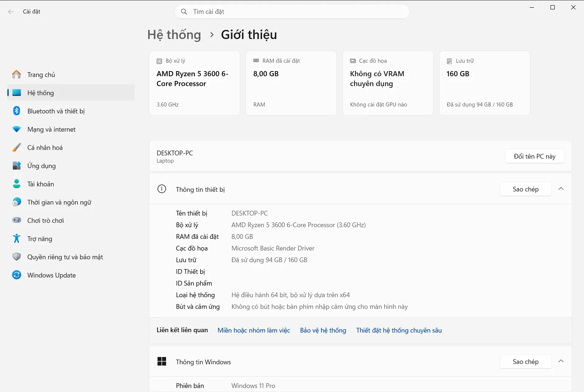584x392 pixels.
Task: Open Miền hoặc nhóm làm việc link
Action: pos(254,330)
